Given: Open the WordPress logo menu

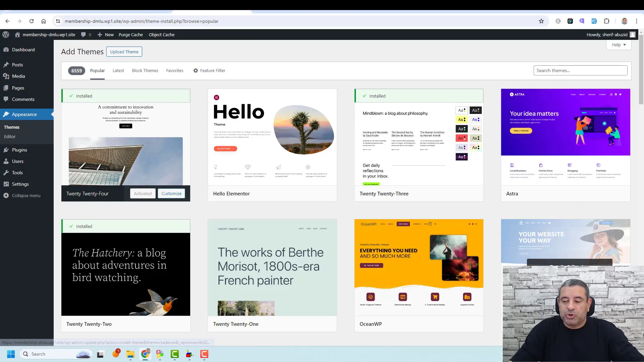Looking at the screenshot, I should pyautogui.click(x=5, y=35).
